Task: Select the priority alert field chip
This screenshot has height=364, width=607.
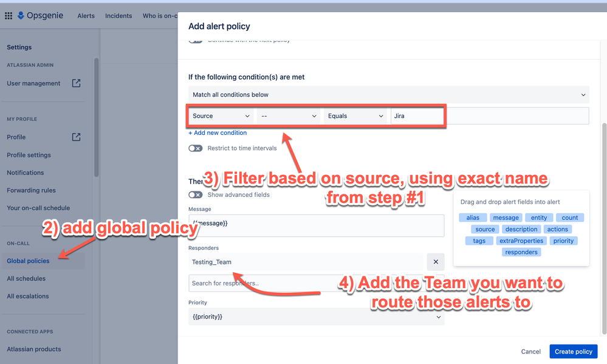Action: tap(563, 241)
